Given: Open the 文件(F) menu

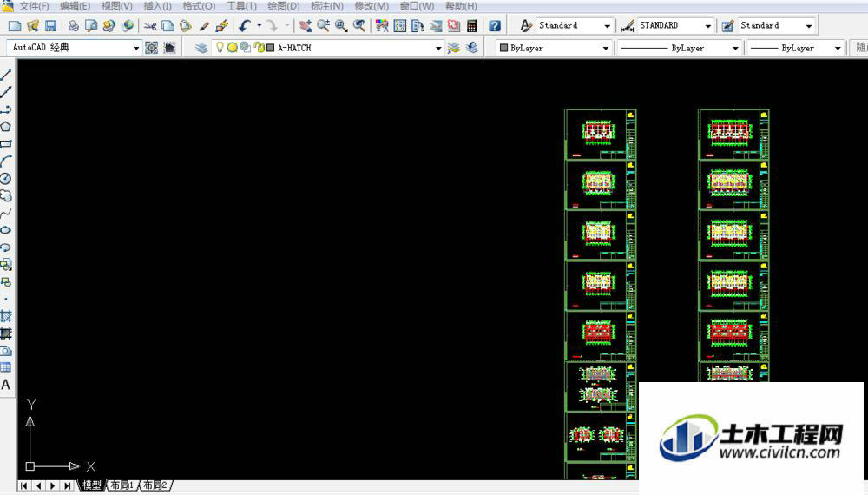Looking at the screenshot, I should (x=35, y=6).
